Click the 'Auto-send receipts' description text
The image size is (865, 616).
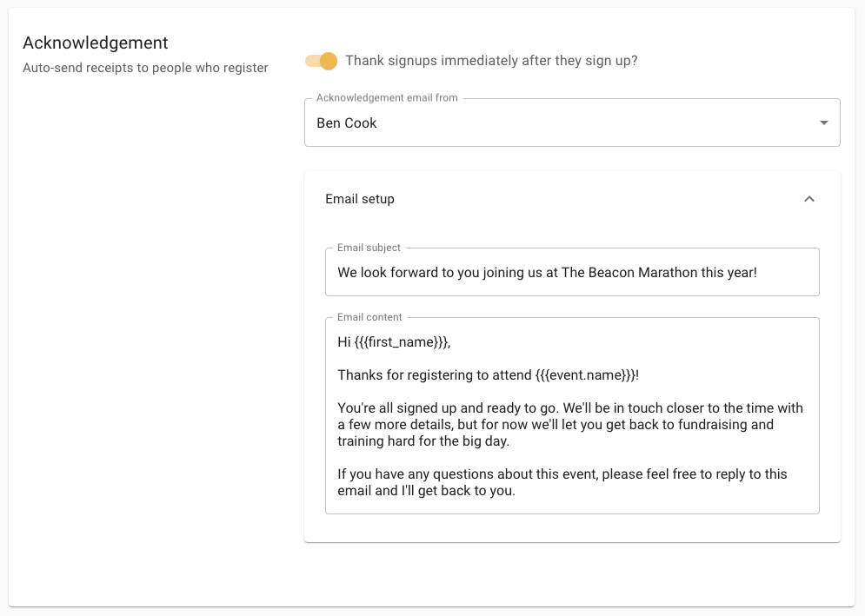(x=145, y=68)
